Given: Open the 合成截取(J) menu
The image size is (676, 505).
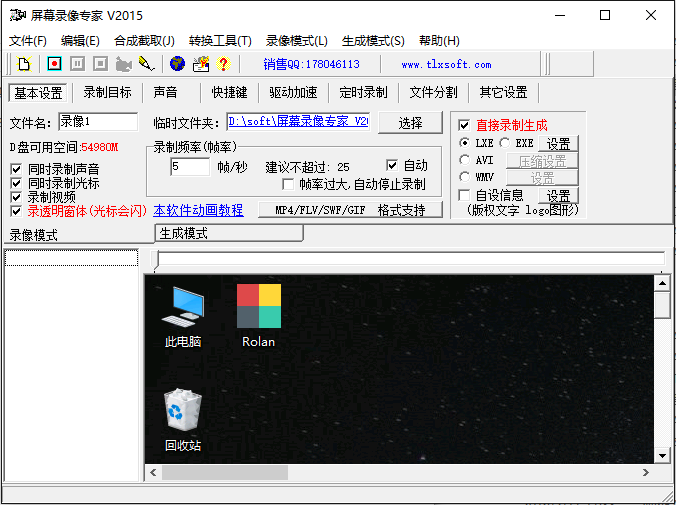Looking at the screenshot, I should pyautogui.click(x=144, y=41).
